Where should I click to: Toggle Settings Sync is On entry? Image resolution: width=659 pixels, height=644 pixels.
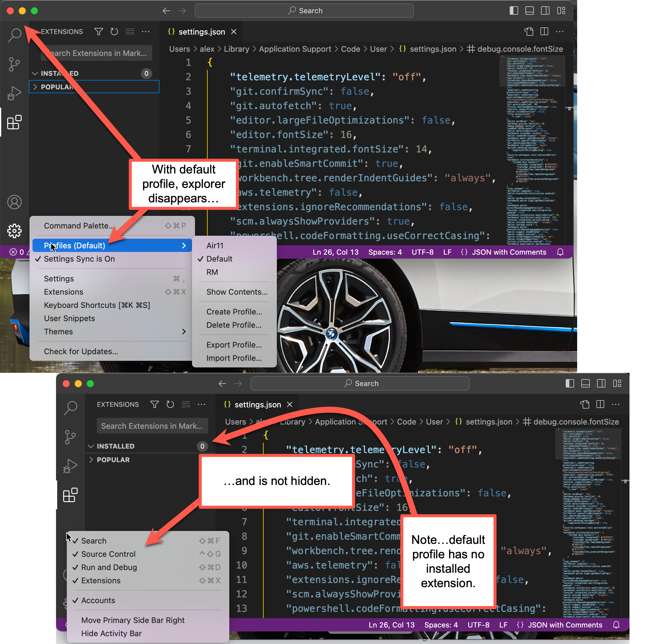pos(79,259)
